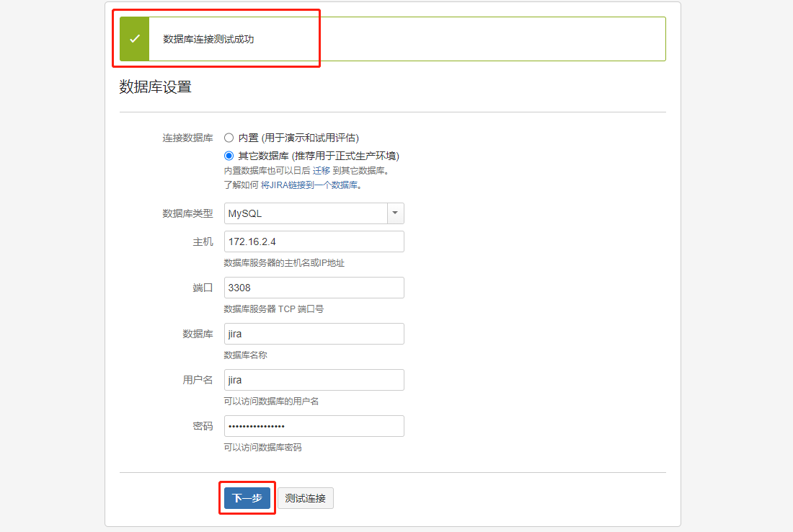793x532 pixels.
Task: Click the 其它数据库 (推荐用于正式生产环境) option label
Action: coord(319,156)
